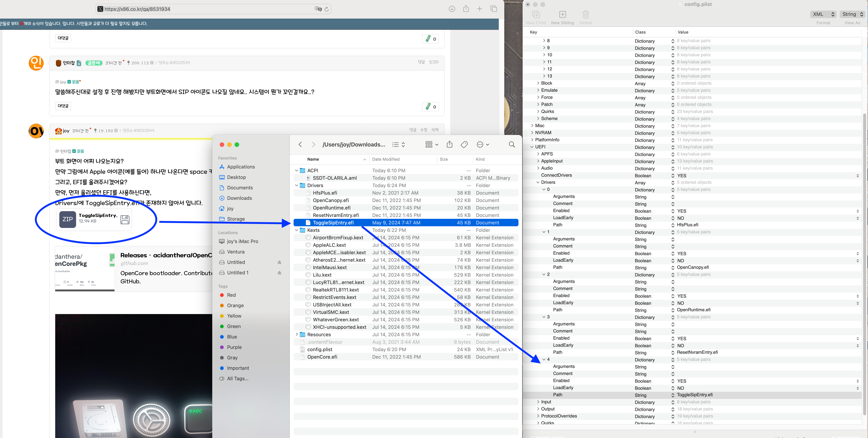Screen dimensions: 868x438
Task: Expand the Resources folder in Finder
Action: (x=297, y=335)
